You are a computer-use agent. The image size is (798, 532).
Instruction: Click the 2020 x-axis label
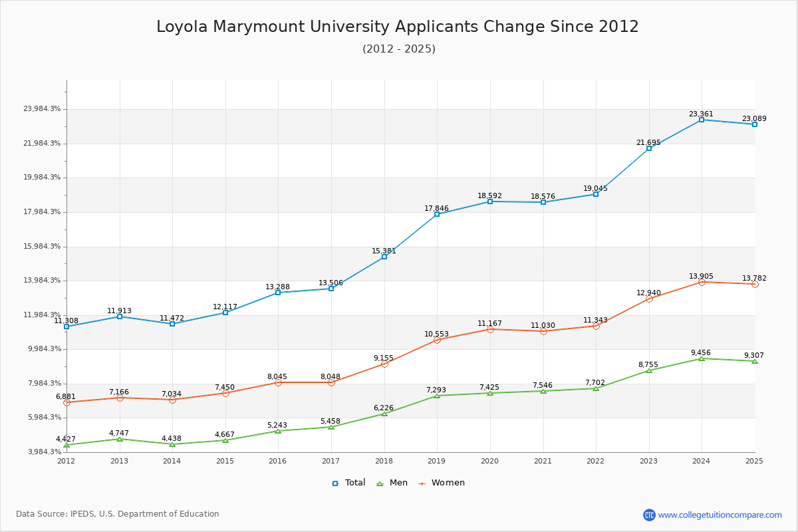pyautogui.click(x=489, y=461)
